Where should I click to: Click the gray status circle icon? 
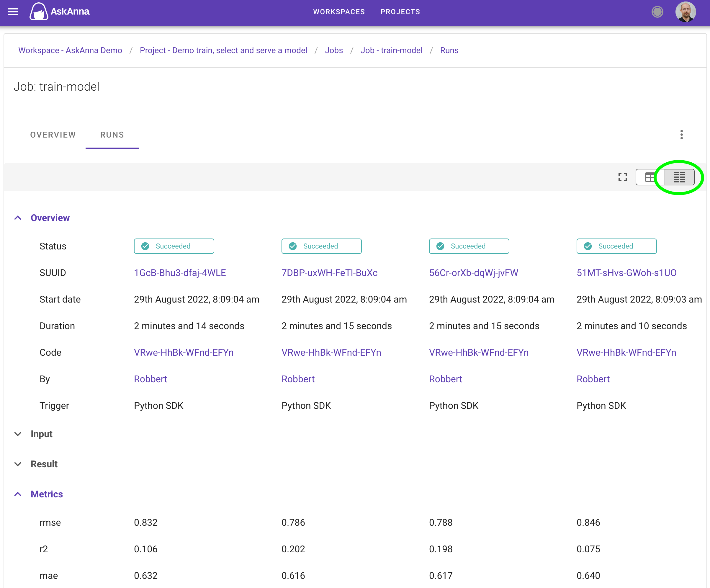tap(657, 12)
